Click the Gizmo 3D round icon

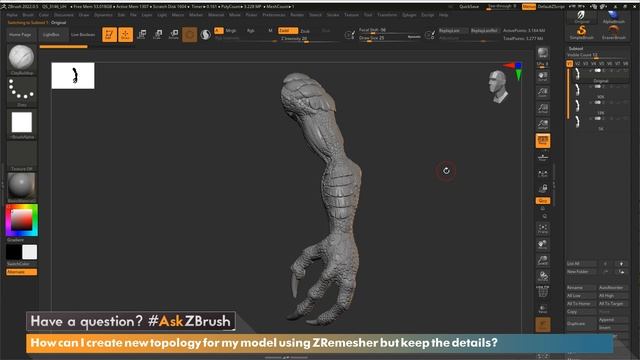point(189,35)
